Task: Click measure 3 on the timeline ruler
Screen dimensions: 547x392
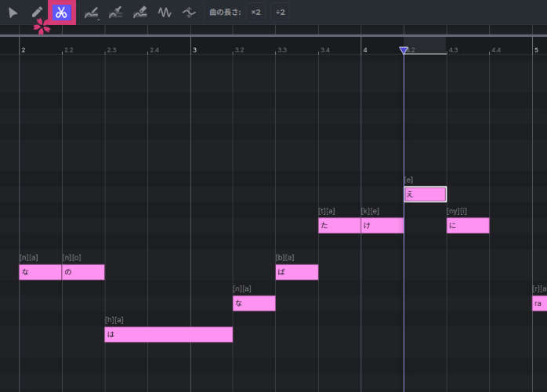Action: [195, 50]
